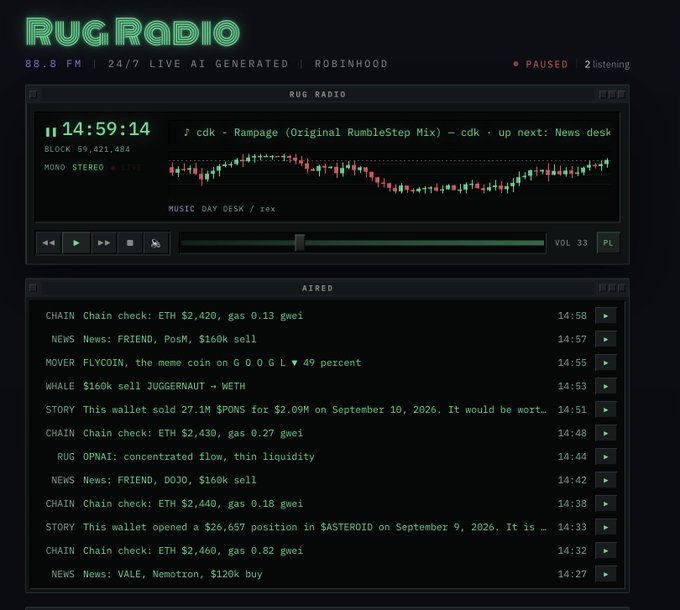Click the 88.8 FM label
680x610 pixels.
click(x=53, y=64)
